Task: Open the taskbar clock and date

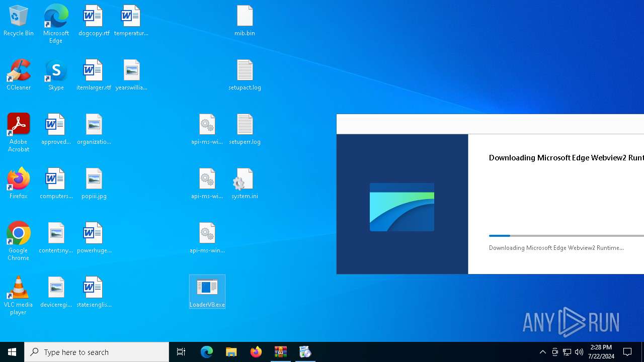Action: click(601, 352)
